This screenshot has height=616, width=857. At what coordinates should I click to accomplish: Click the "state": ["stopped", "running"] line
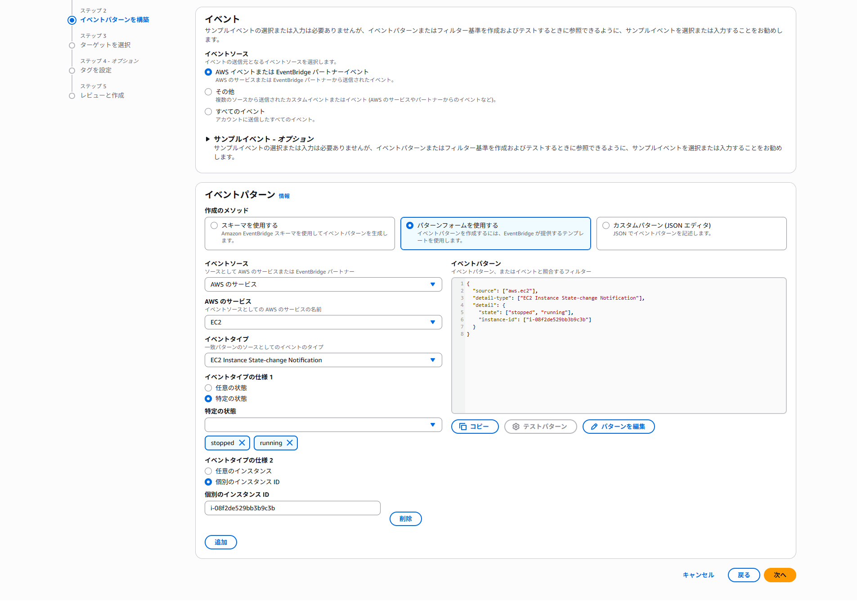click(526, 313)
